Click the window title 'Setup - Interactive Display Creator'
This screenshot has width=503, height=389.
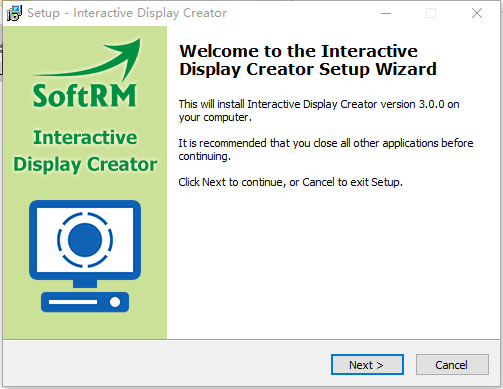[x=127, y=13]
